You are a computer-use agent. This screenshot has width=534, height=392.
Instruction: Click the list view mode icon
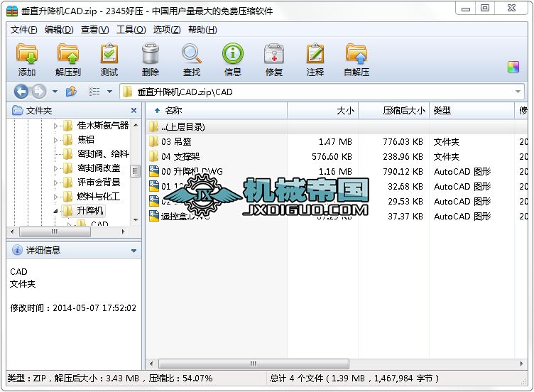(94, 92)
